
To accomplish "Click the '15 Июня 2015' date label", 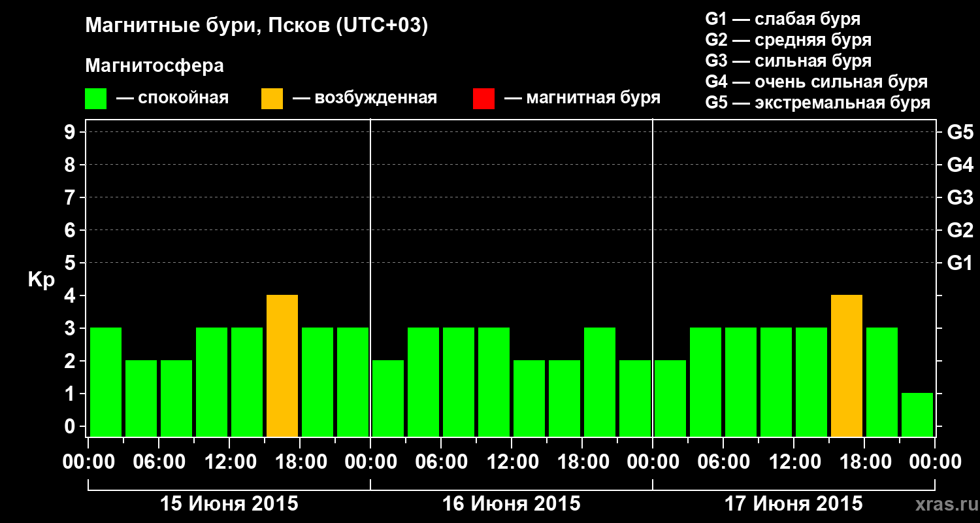I will tap(229, 504).
